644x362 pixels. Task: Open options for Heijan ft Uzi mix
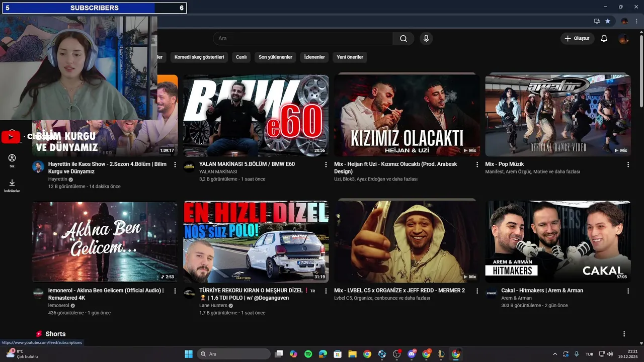477,164
